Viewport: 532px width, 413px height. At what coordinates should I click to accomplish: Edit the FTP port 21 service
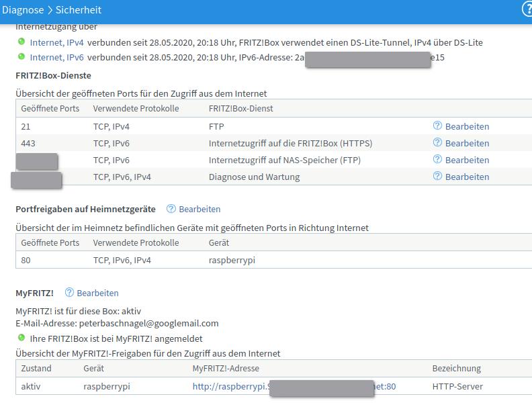[x=467, y=126]
